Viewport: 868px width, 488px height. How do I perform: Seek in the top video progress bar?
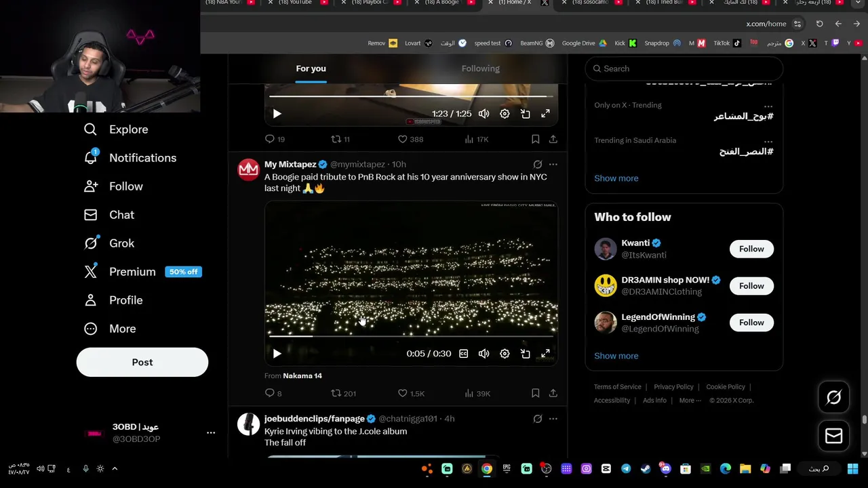point(411,96)
